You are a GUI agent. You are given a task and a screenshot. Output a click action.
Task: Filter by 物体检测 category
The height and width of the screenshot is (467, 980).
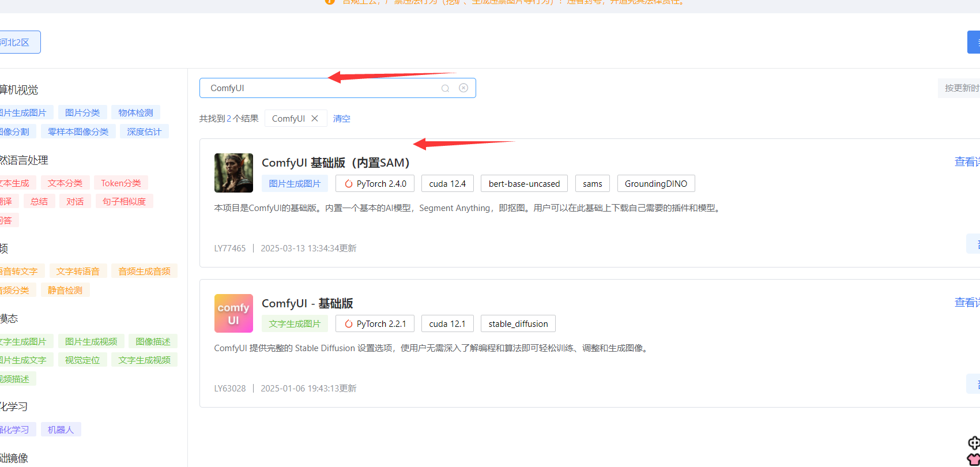136,112
